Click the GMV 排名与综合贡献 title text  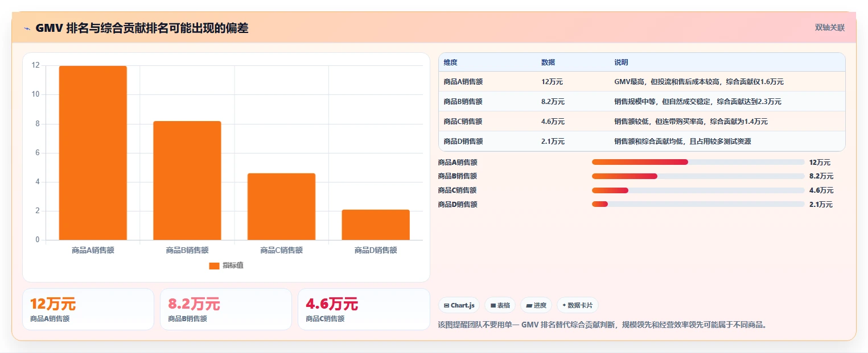pos(142,28)
